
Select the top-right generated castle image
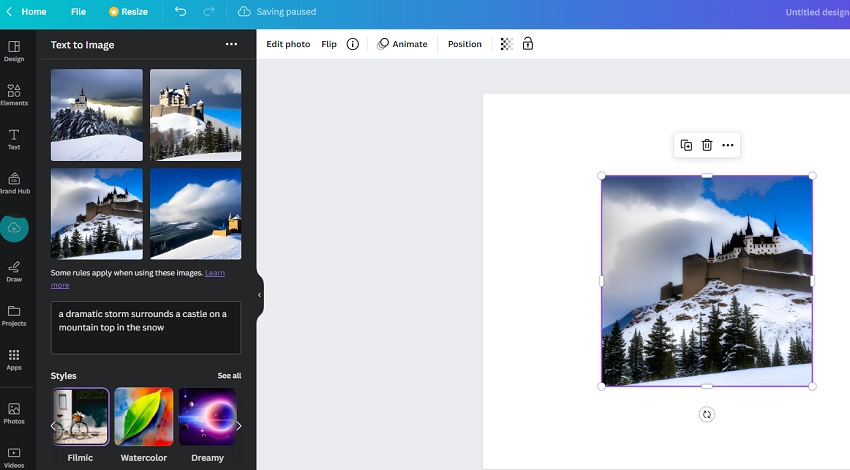(196, 115)
